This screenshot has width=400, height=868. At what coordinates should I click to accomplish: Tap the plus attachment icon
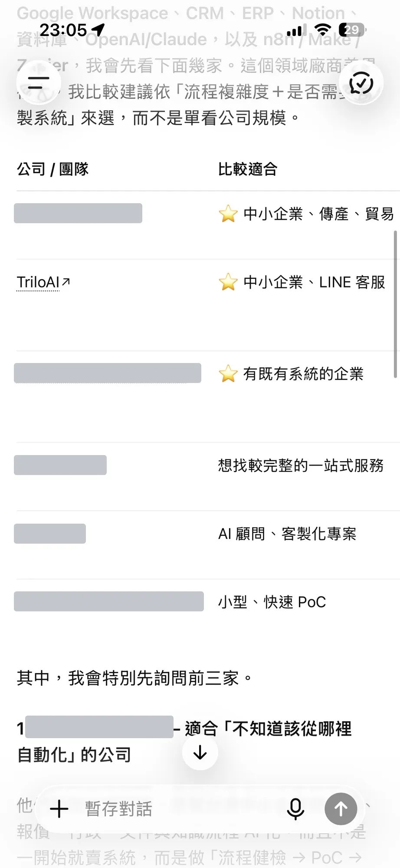coord(59,809)
